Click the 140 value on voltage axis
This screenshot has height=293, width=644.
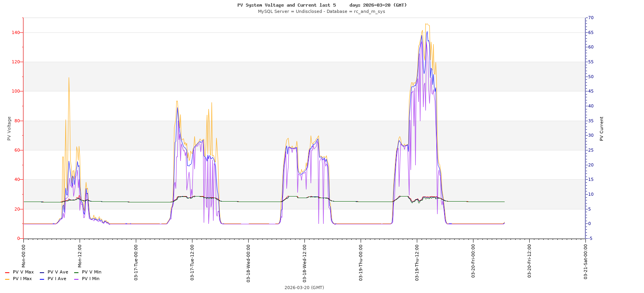[x=16, y=32]
